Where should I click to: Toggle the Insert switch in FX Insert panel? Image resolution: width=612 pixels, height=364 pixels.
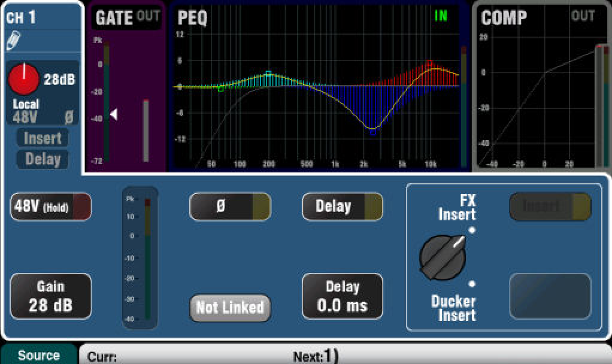coord(550,207)
